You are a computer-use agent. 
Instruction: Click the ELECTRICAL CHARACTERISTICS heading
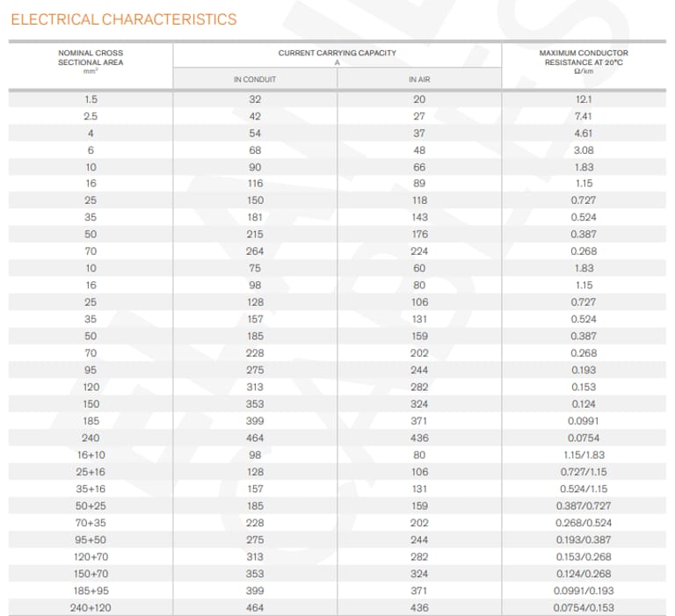click(124, 19)
